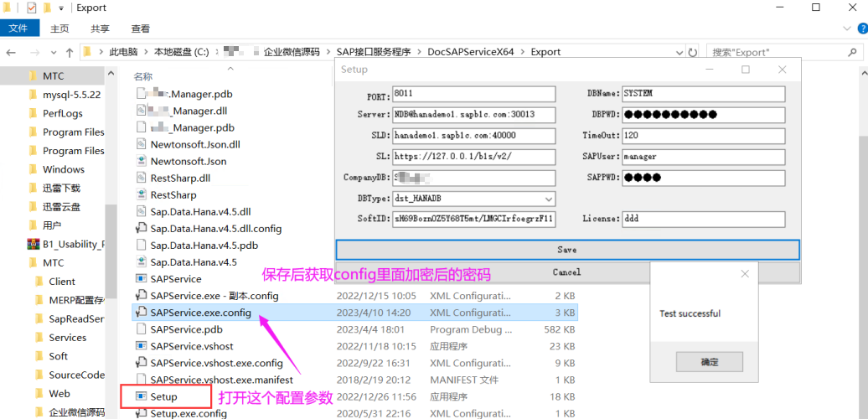Open the DBType dropdown dst_HANADB
This screenshot has width=868, height=419.
coord(474,198)
